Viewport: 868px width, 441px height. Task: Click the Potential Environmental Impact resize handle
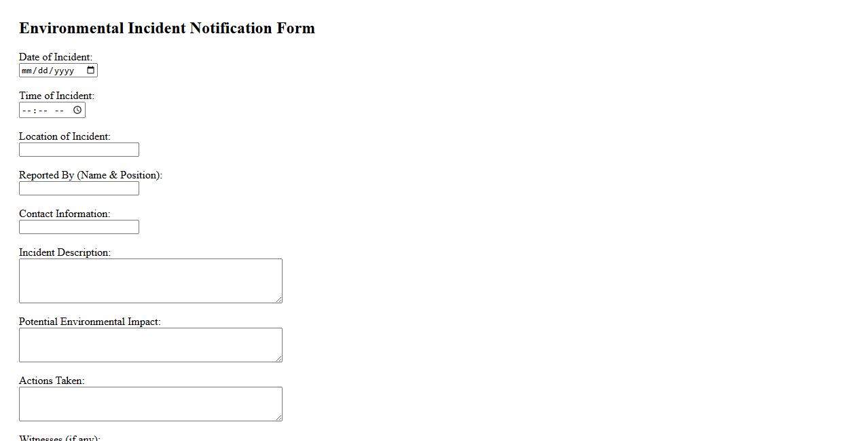278,358
